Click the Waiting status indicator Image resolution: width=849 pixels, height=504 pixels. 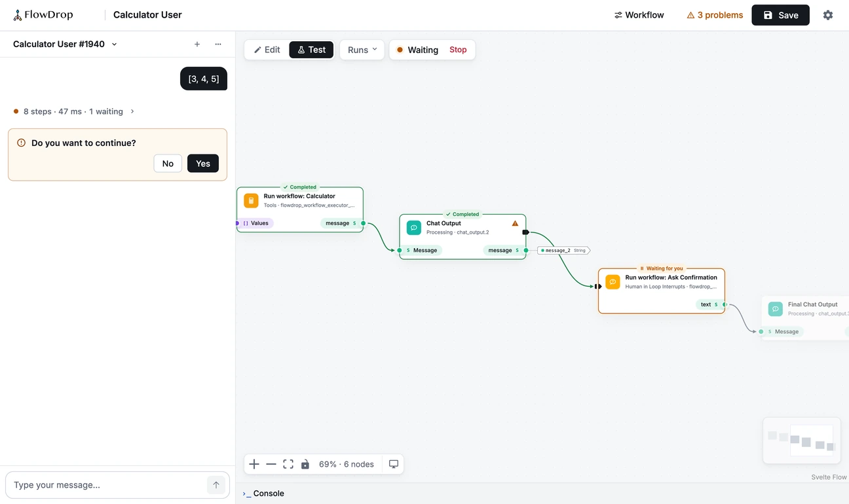pos(417,50)
